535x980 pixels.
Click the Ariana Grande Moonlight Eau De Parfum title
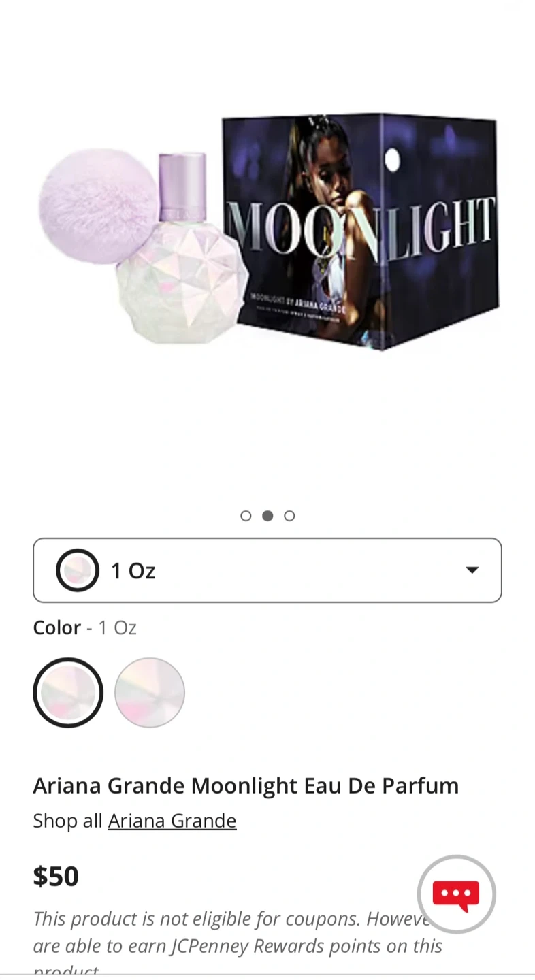point(246,786)
